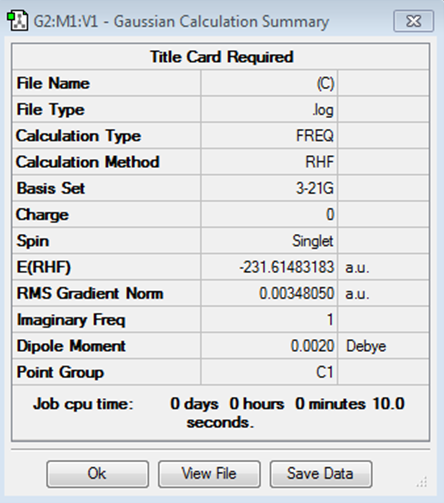Select the RMS Gradient Norm label

pyautogui.click(x=90, y=293)
